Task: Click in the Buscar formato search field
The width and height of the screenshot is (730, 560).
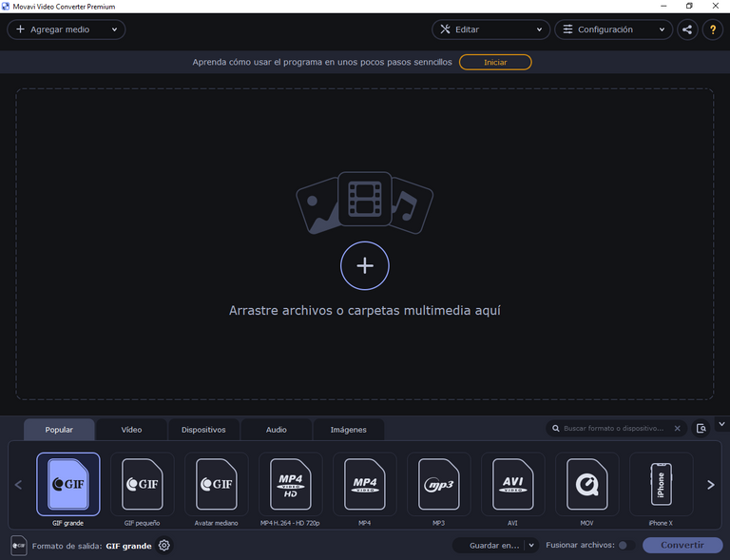Action: click(614, 428)
